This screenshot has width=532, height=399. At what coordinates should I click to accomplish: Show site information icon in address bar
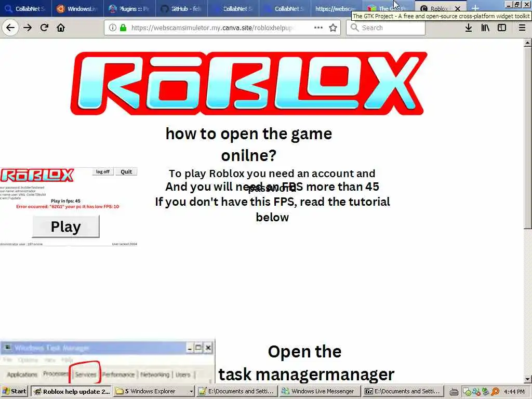pos(113,28)
